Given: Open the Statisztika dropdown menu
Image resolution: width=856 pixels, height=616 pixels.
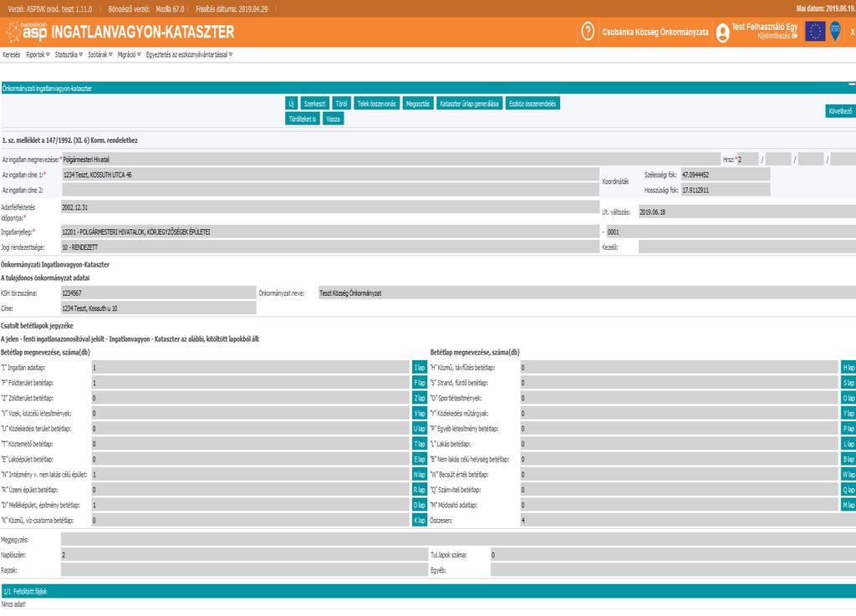Looking at the screenshot, I should [x=69, y=54].
